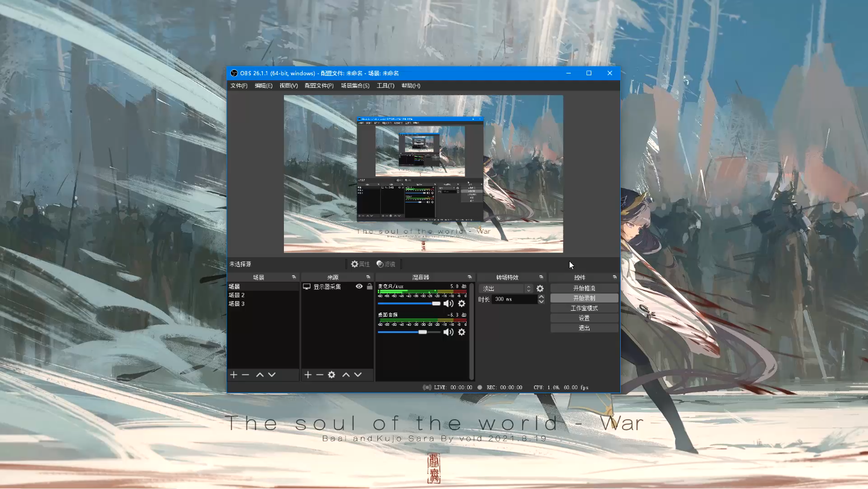The width and height of the screenshot is (868, 489).
Task: Pop out the 控件 dock panel
Action: (x=615, y=277)
